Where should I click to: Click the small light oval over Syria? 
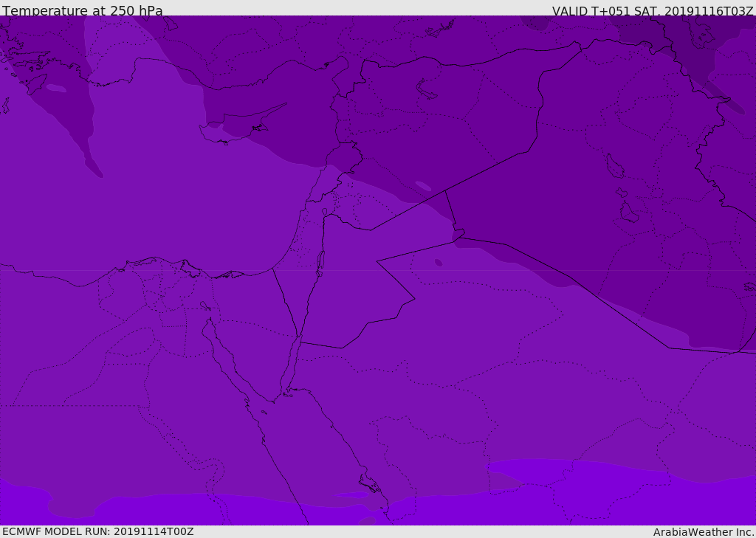423,186
